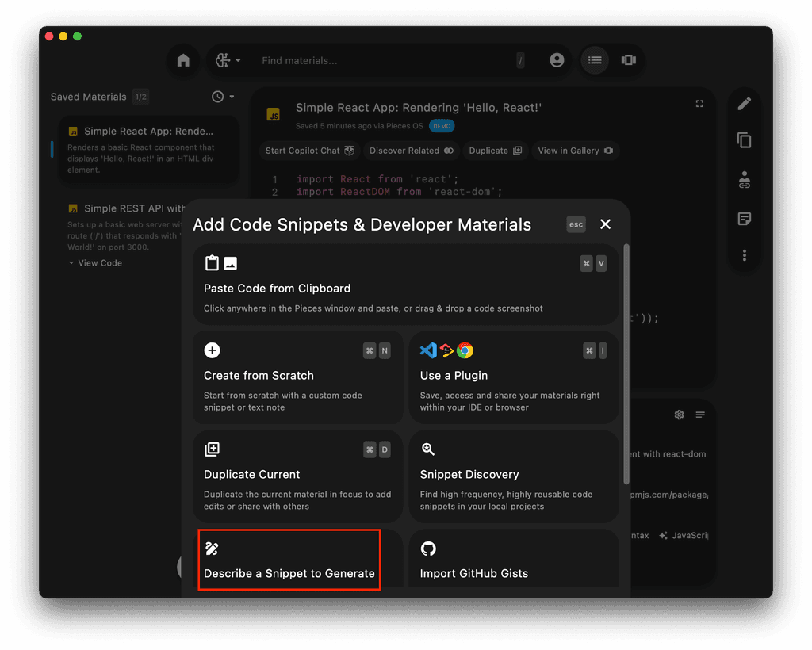Click the VS Code plugin icon
Viewport: 812px width, 650px height.
(x=428, y=350)
